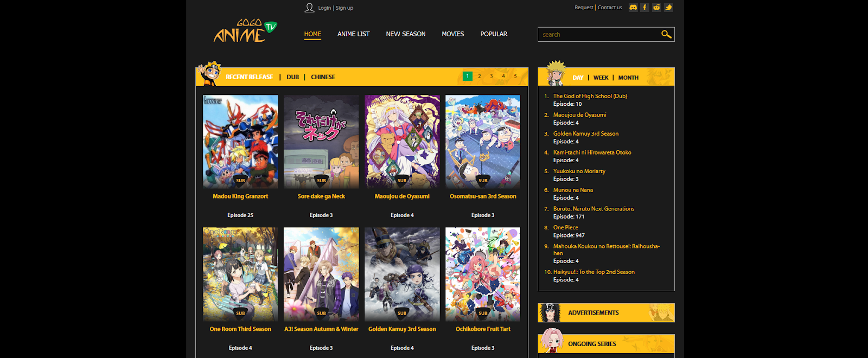Open the MOVIES menu item
The height and width of the screenshot is (358, 868).
point(453,34)
